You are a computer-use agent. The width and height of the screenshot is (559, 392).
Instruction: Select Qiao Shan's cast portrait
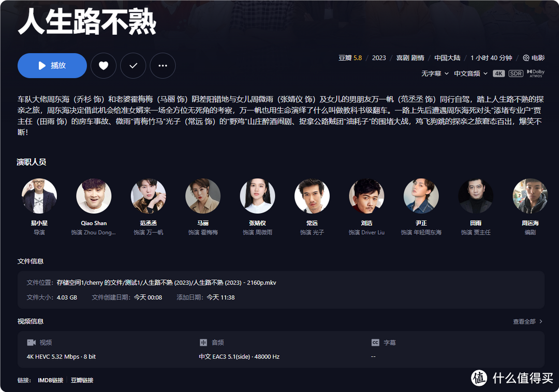coord(94,196)
